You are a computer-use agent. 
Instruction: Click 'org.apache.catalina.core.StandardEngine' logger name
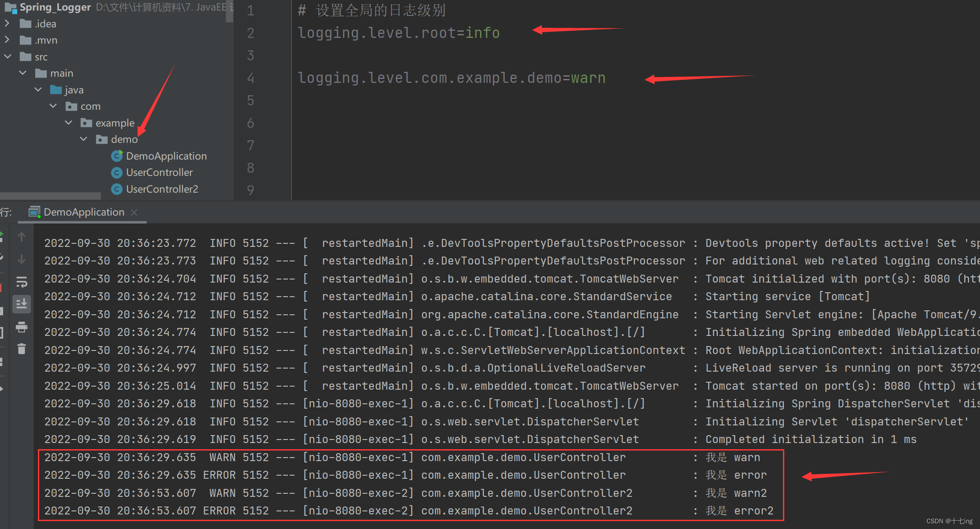pyautogui.click(x=550, y=314)
